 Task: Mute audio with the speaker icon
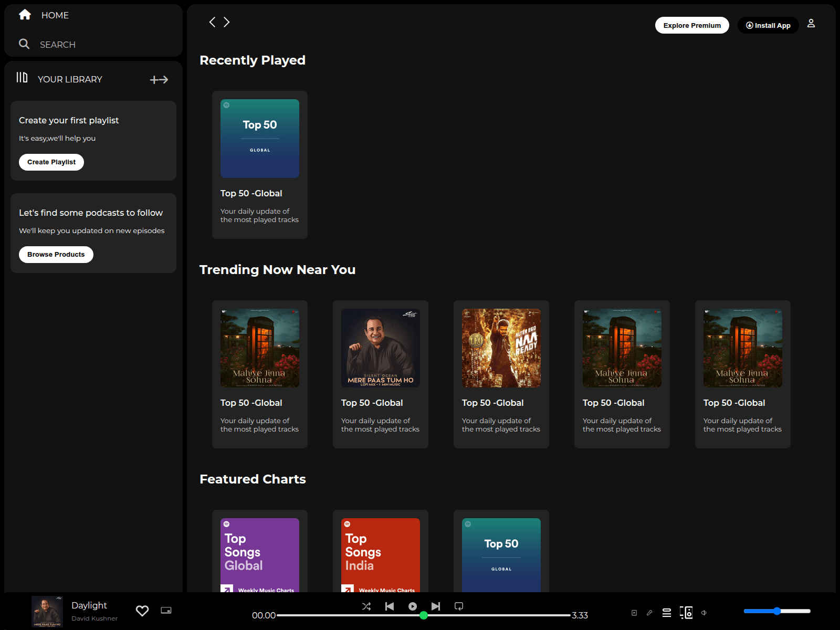[704, 613]
